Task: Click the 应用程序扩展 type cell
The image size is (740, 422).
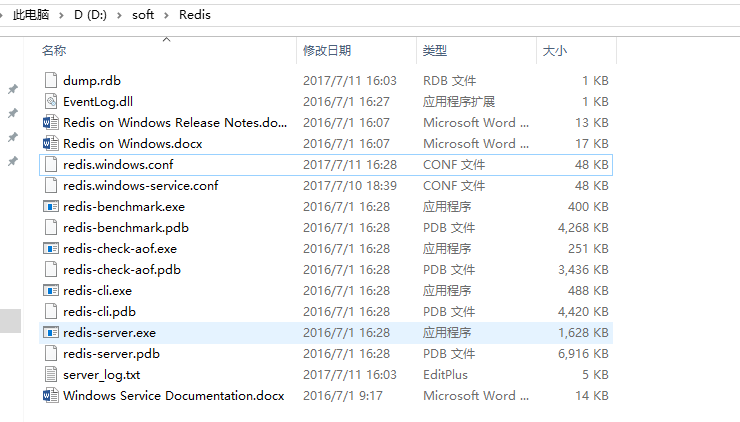Action: [x=459, y=101]
